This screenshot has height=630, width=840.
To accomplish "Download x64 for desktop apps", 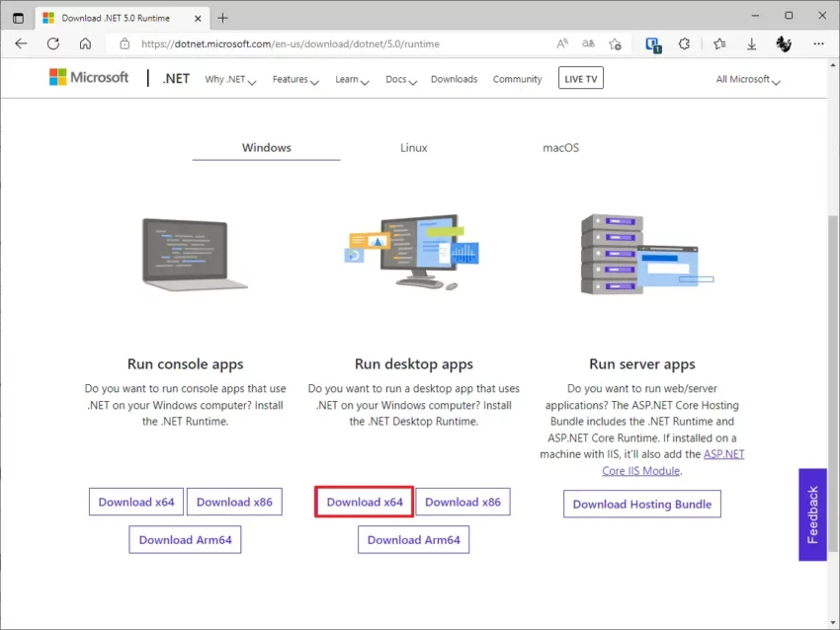I will point(365,502).
